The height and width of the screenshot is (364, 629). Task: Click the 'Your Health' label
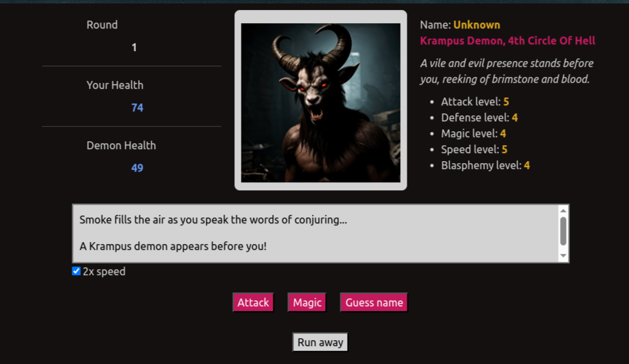coord(115,85)
